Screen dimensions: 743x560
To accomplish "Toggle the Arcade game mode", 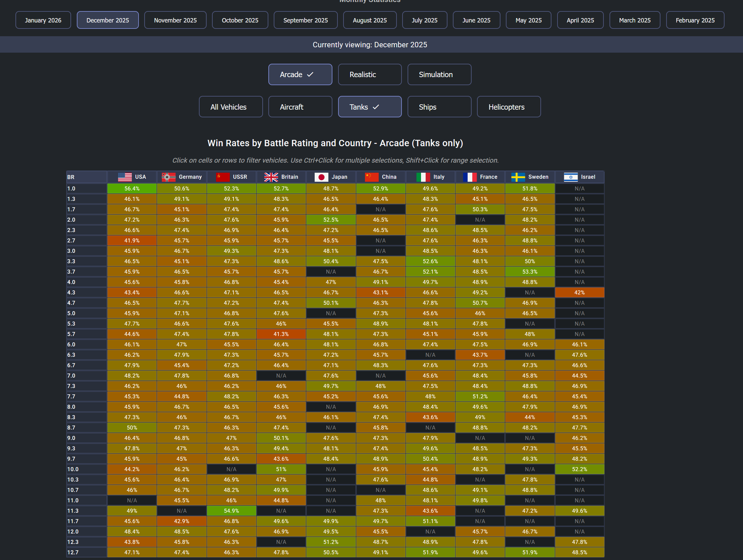I will (300, 74).
